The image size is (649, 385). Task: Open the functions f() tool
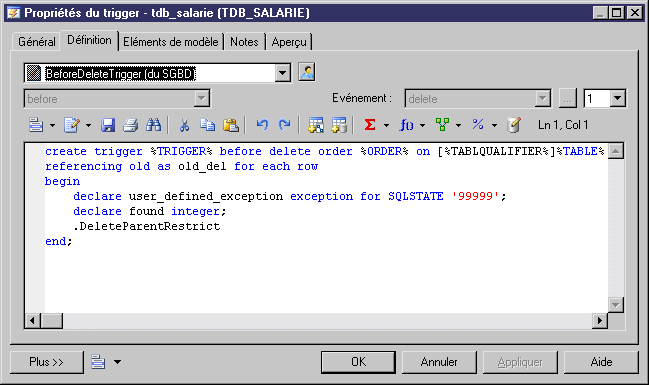pos(406,125)
